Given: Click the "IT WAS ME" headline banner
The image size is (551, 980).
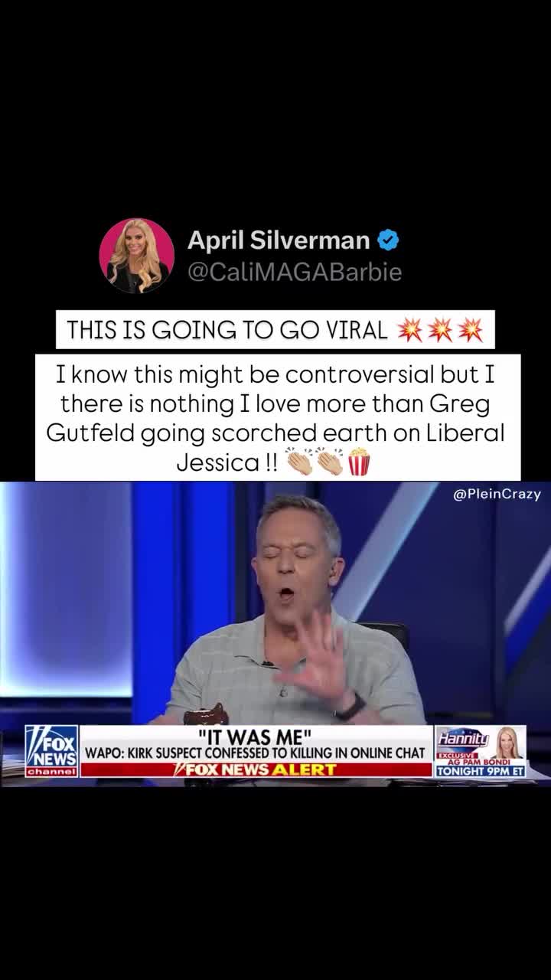Looking at the screenshot, I should pyautogui.click(x=255, y=736).
